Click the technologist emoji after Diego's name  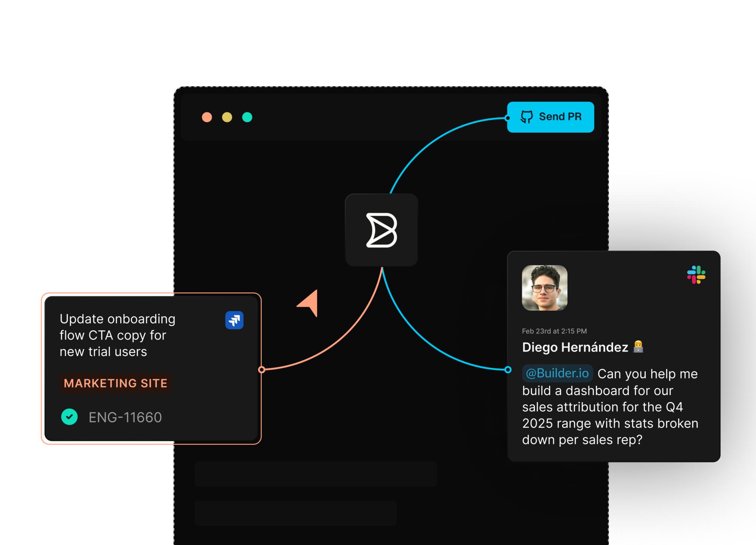tap(638, 347)
